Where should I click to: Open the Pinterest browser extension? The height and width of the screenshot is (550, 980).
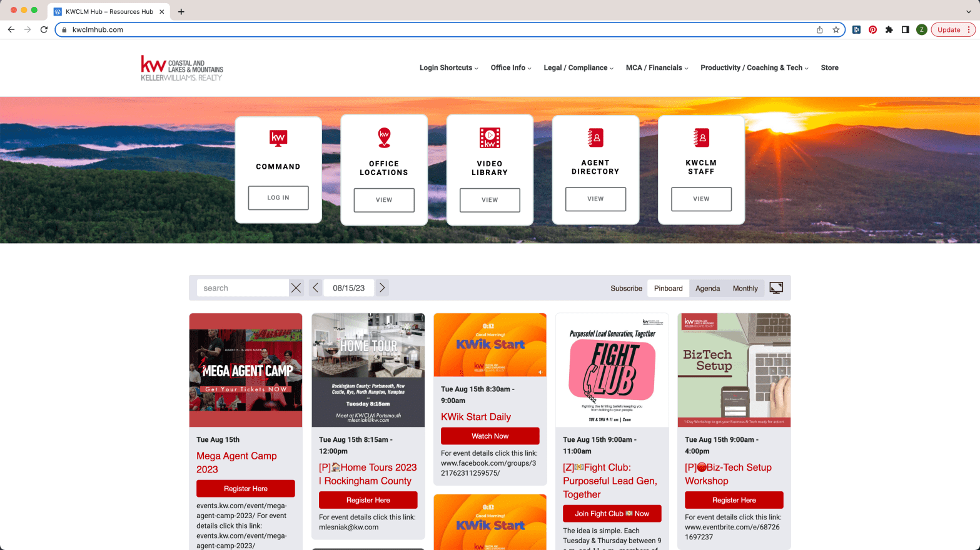[872, 29]
